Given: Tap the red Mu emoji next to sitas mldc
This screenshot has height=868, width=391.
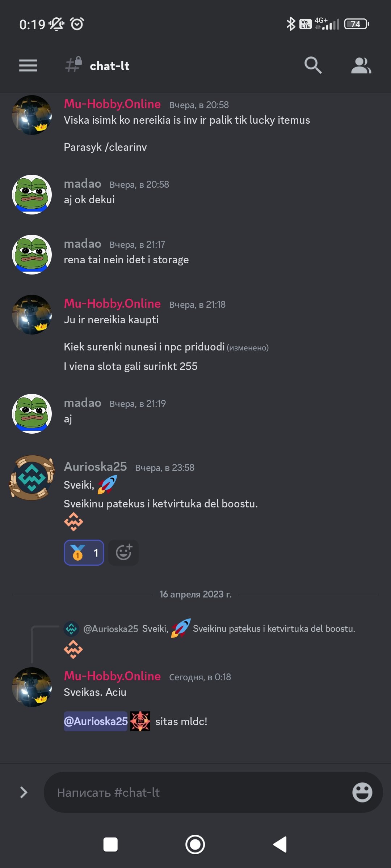Looking at the screenshot, I should pos(140,721).
